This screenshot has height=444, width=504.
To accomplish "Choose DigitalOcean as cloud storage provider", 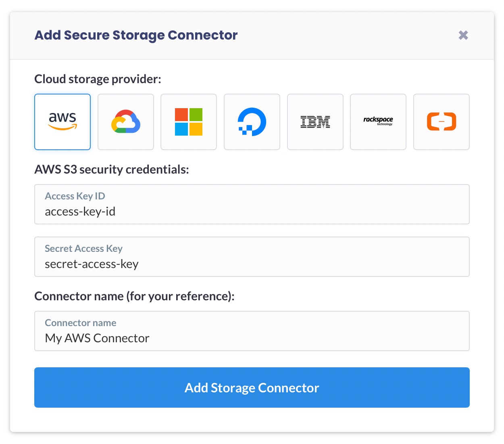I will (x=252, y=121).
